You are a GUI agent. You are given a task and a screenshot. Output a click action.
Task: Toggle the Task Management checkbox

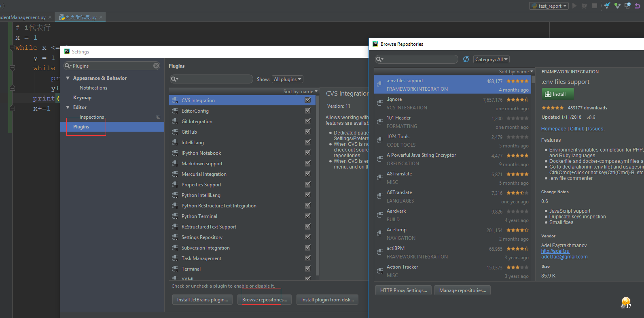(308, 258)
